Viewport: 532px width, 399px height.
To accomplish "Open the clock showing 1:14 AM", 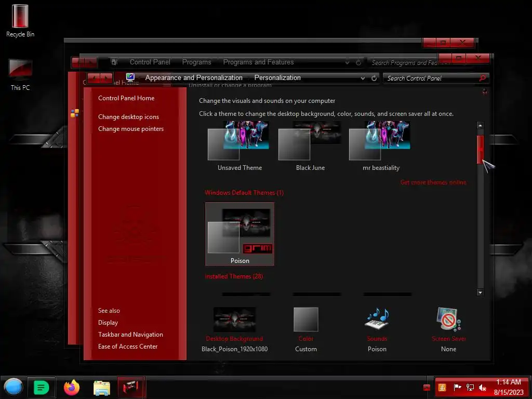I will pyautogui.click(x=508, y=387).
